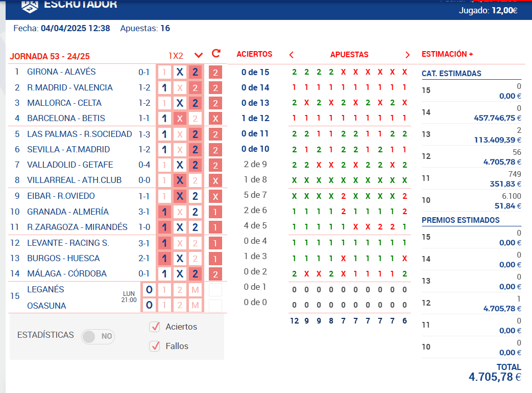The image size is (532, 393).
Task: Click result box for Barcelona - Betis
Action: (x=215, y=119)
